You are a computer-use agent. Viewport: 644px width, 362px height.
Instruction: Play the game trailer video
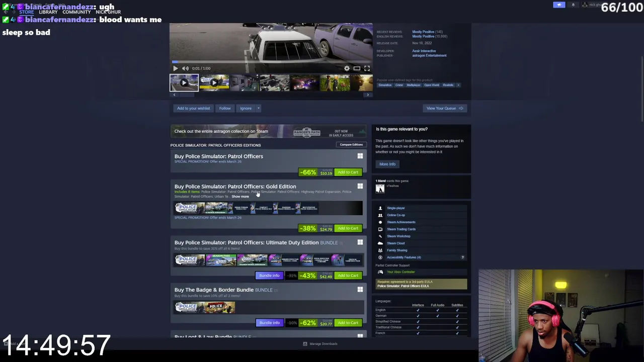175,68
